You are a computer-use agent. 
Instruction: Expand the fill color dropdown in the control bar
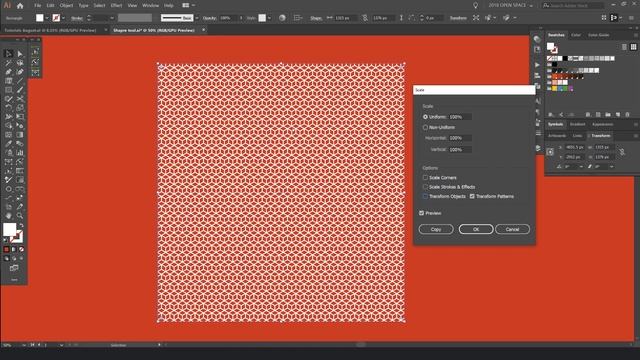47,18
